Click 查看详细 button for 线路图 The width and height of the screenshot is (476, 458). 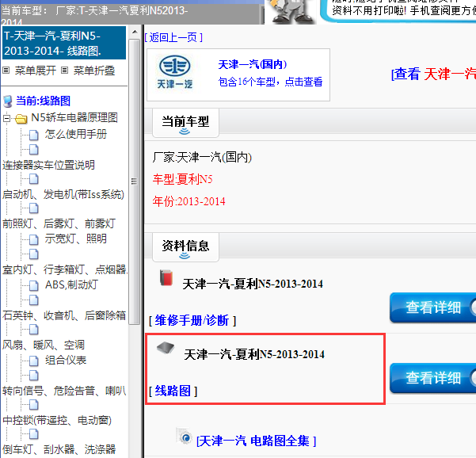[x=433, y=378]
